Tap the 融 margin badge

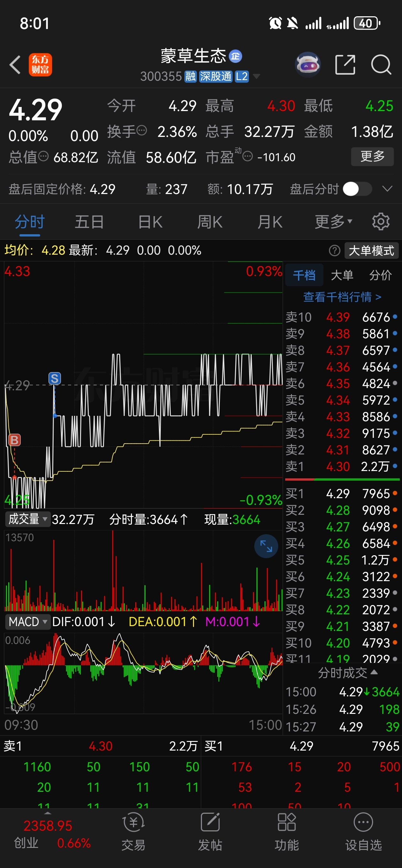click(190, 77)
